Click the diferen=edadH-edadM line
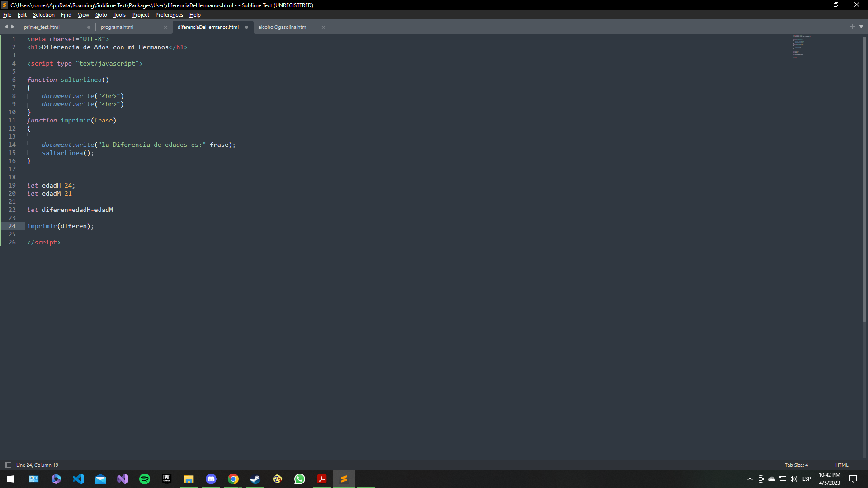 click(70, 210)
